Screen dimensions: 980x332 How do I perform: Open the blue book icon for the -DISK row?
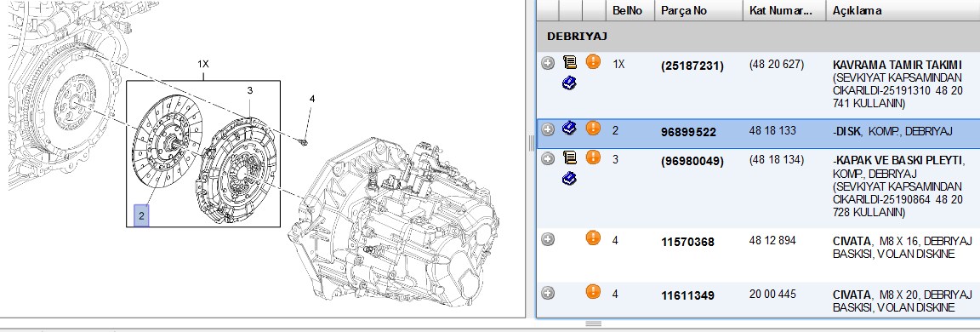(x=569, y=129)
